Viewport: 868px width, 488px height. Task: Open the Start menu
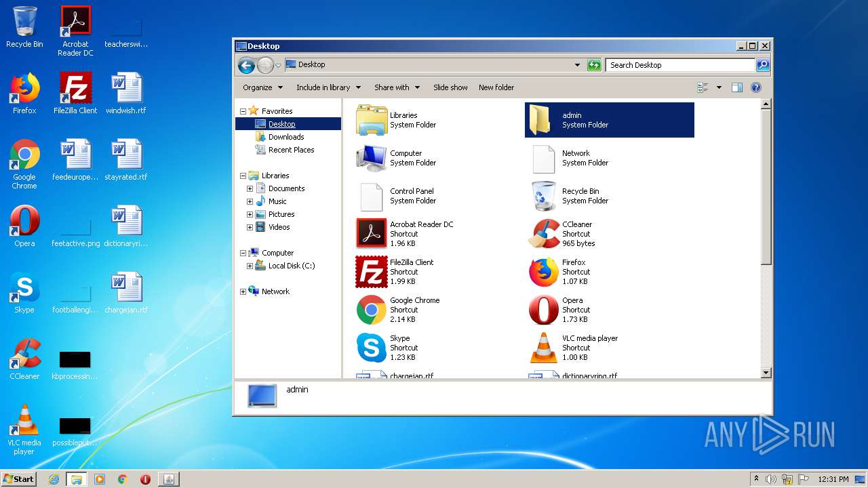pyautogui.click(x=18, y=479)
